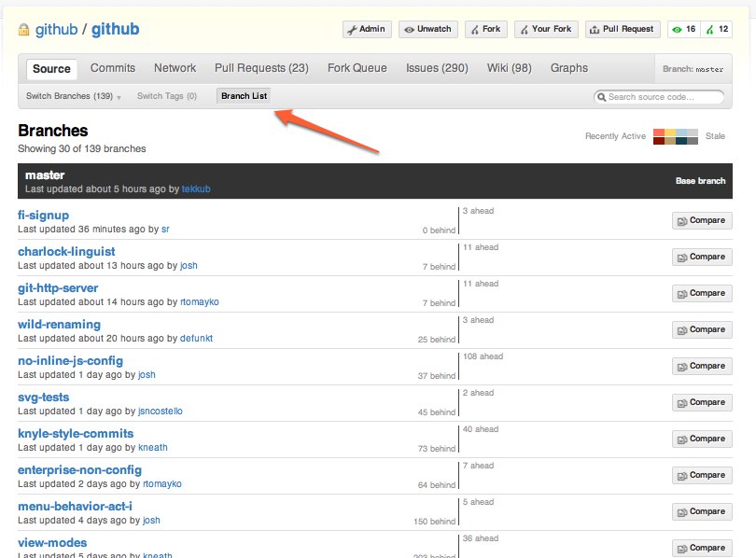Select the Source tab
Viewport: 756px width, 558px height.
(x=51, y=69)
